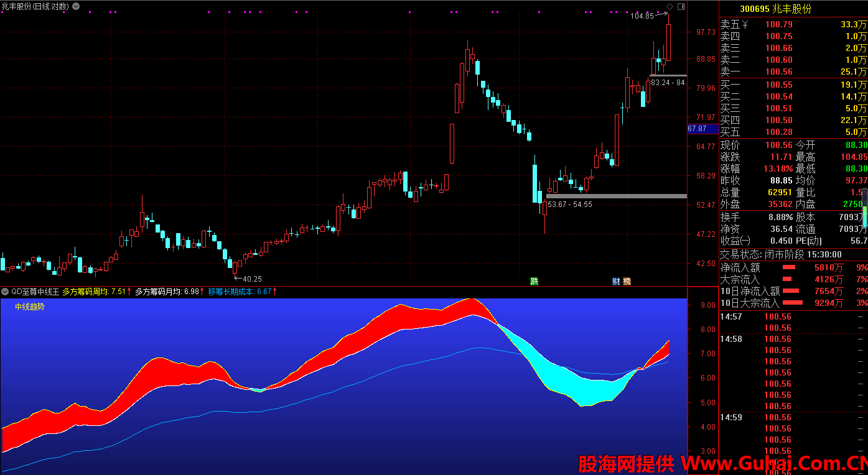Collapse the QD至尊中线王 indicator arrow
The height and width of the screenshot is (475, 868).
pyautogui.click(x=5, y=292)
